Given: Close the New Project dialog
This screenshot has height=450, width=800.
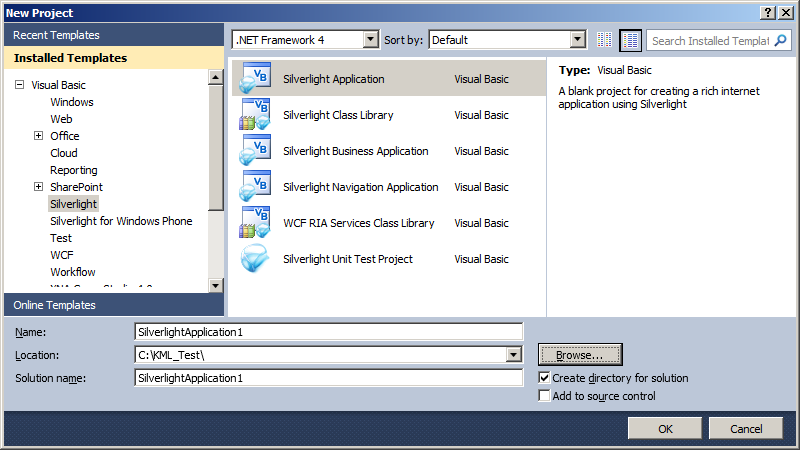Looking at the screenshot, I should tap(786, 13).
